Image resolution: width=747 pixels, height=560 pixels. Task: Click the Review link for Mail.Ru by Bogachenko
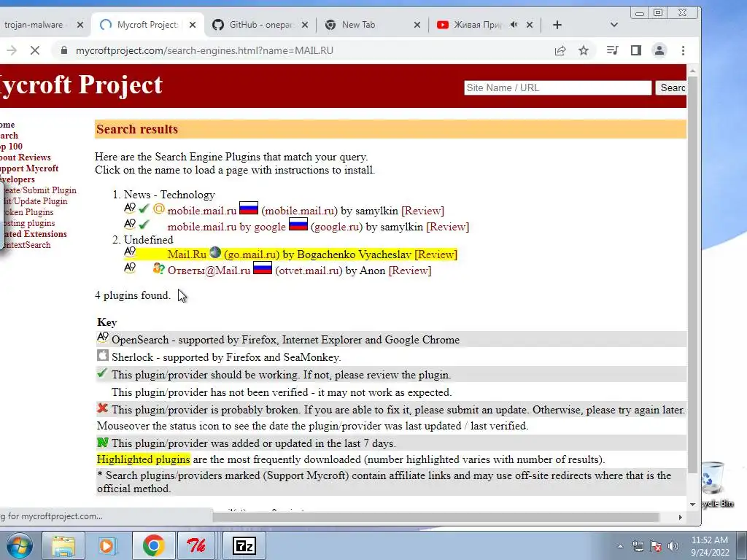[x=436, y=254]
